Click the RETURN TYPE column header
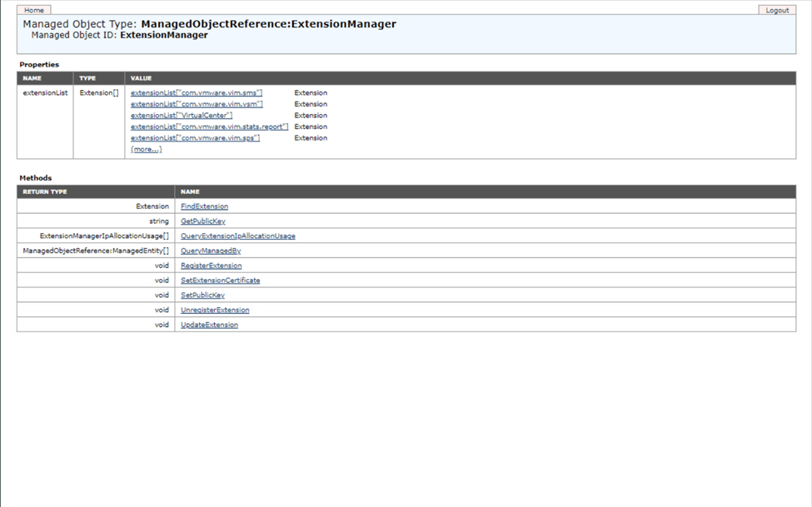The image size is (812, 507). 45,191
